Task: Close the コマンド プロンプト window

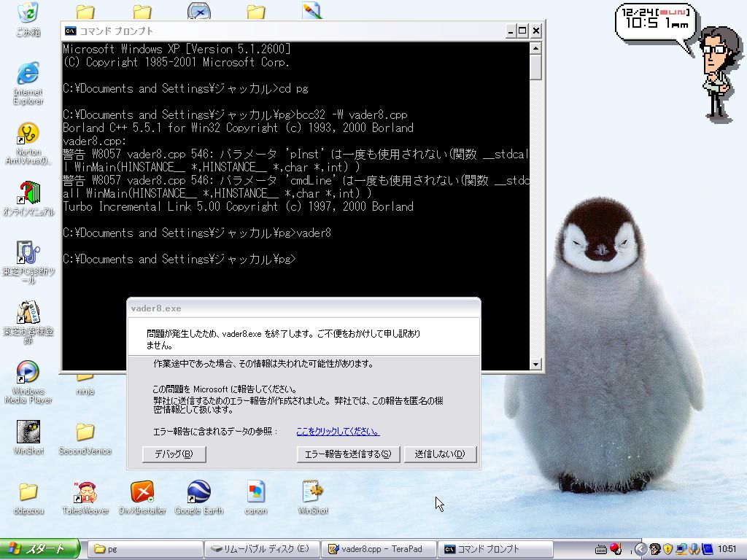Action: [536, 31]
